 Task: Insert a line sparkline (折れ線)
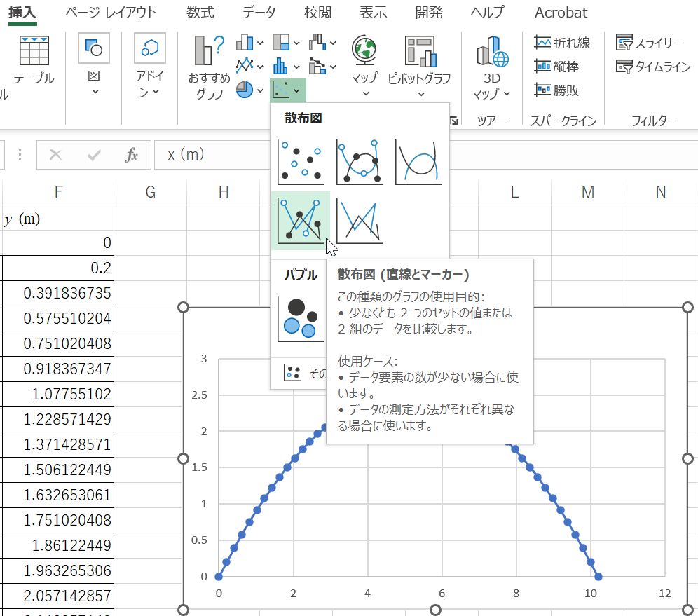click(562, 43)
